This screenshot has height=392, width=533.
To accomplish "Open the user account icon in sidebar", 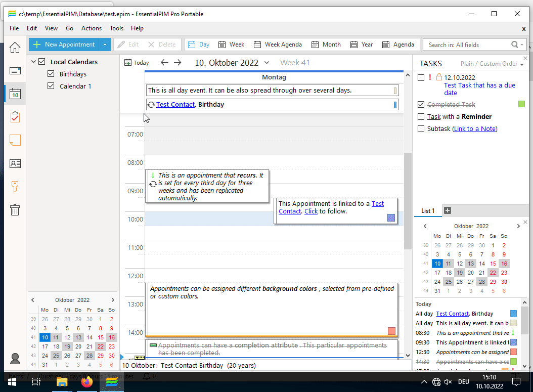I will pos(15,359).
